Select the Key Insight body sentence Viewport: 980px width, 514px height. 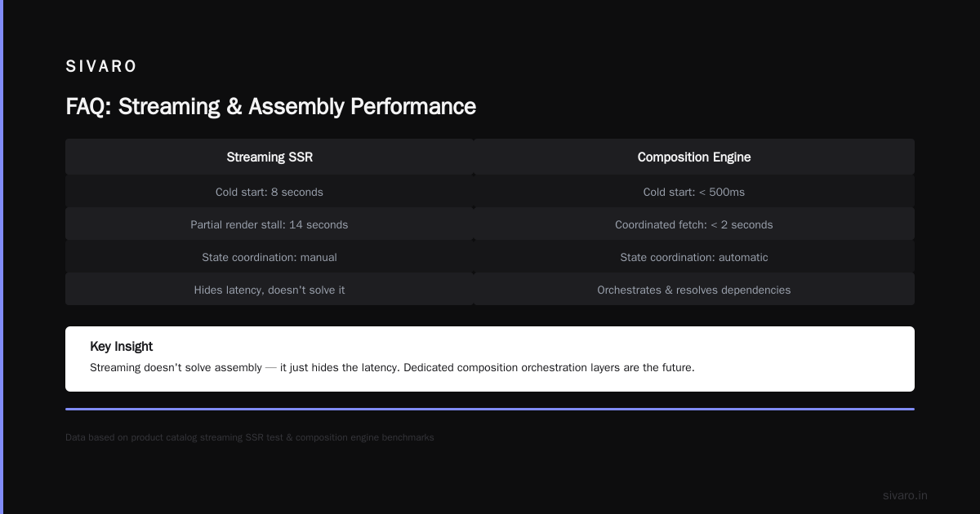coord(392,367)
